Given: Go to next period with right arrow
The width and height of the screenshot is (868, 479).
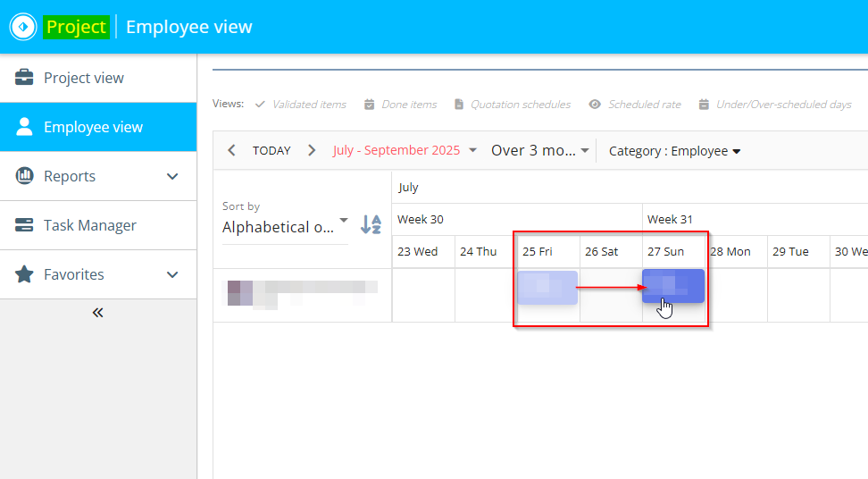Looking at the screenshot, I should [x=312, y=150].
